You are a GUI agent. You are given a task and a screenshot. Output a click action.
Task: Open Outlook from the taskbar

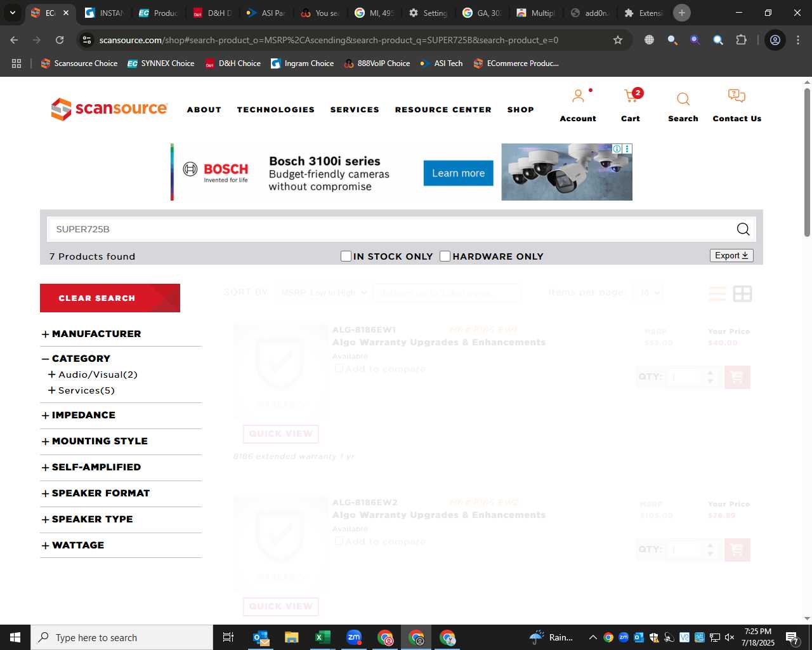pyautogui.click(x=261, y=637)
